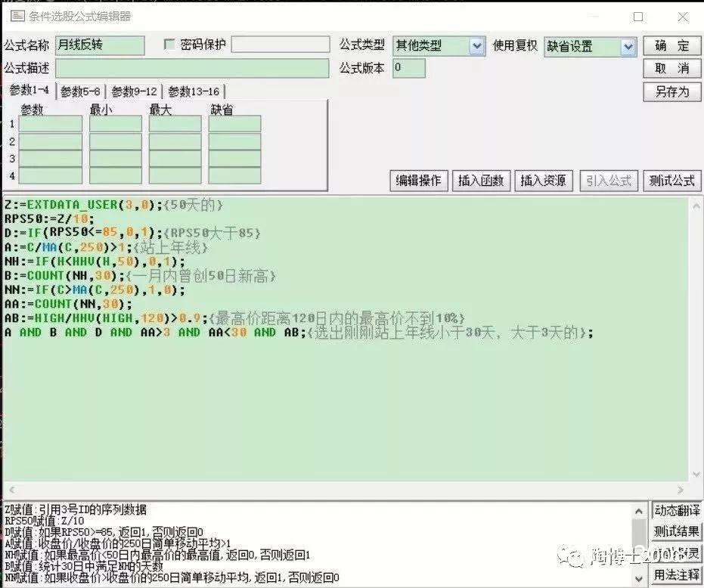
Task: Click the 编辑操作 button
Action: point(418,181)
